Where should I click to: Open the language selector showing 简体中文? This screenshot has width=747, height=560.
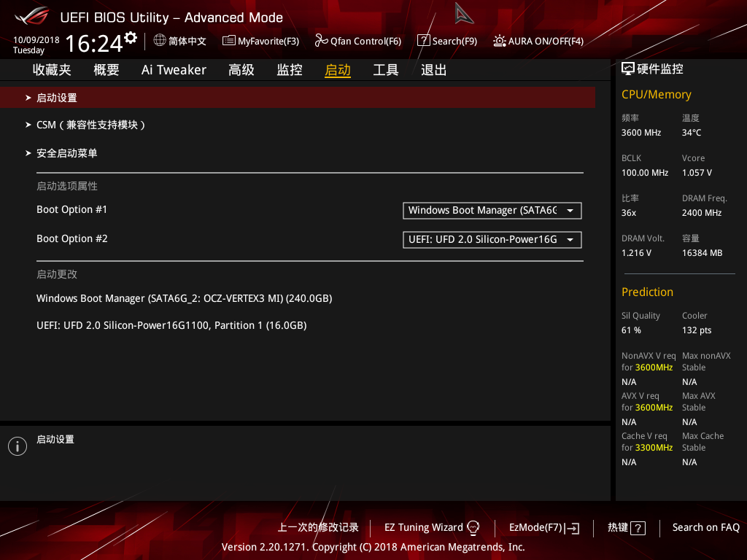(179, 41)
